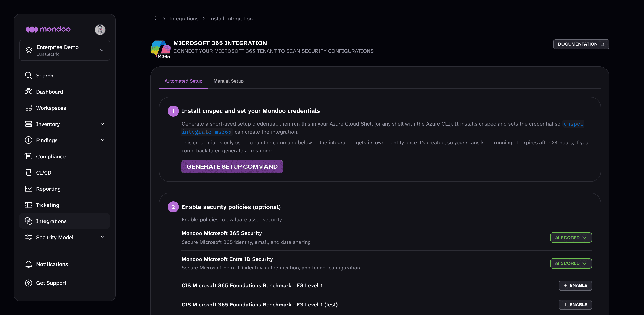Viewport: 644px width, 315px height.
Task: Click the Workspaces grid icon
Action: (29, 108)
